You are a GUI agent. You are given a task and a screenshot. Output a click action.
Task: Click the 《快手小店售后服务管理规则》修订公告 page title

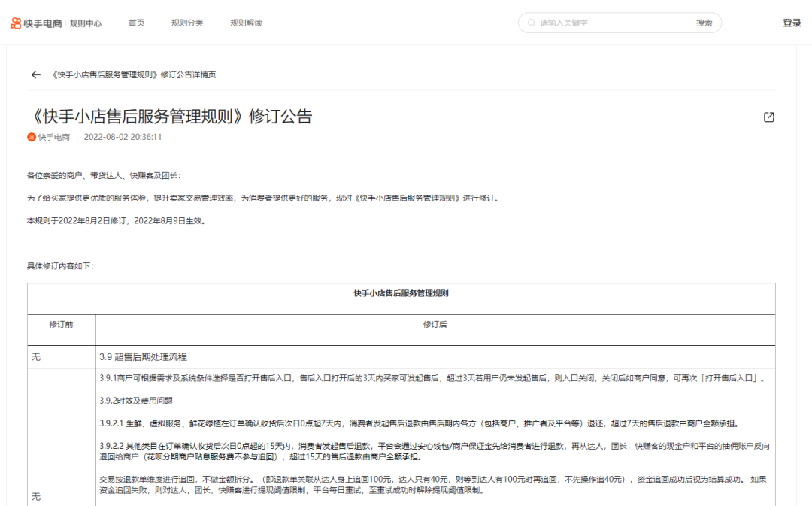[169, 117]
